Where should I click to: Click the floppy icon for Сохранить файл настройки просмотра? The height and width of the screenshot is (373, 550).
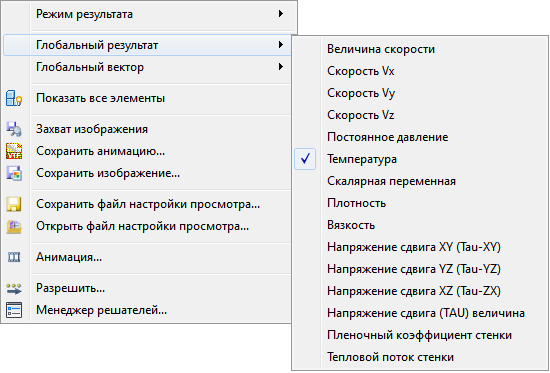14,204
